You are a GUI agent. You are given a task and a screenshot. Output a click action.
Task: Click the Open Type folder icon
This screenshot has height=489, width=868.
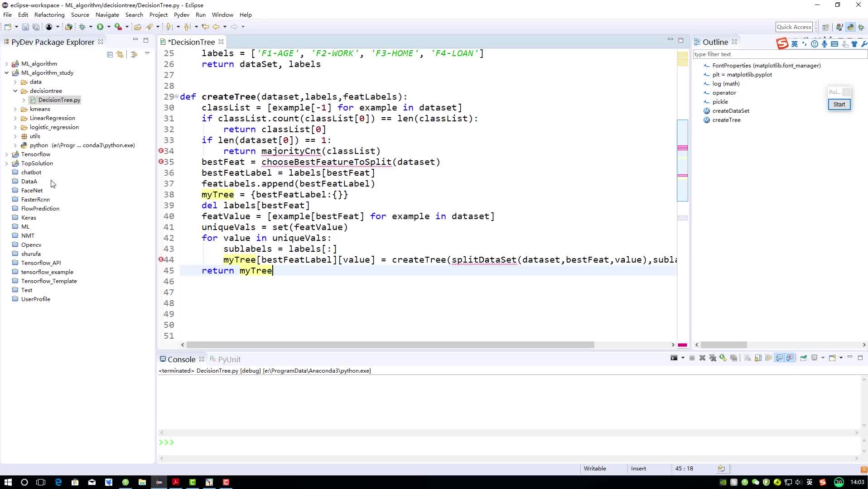point(138,27)
